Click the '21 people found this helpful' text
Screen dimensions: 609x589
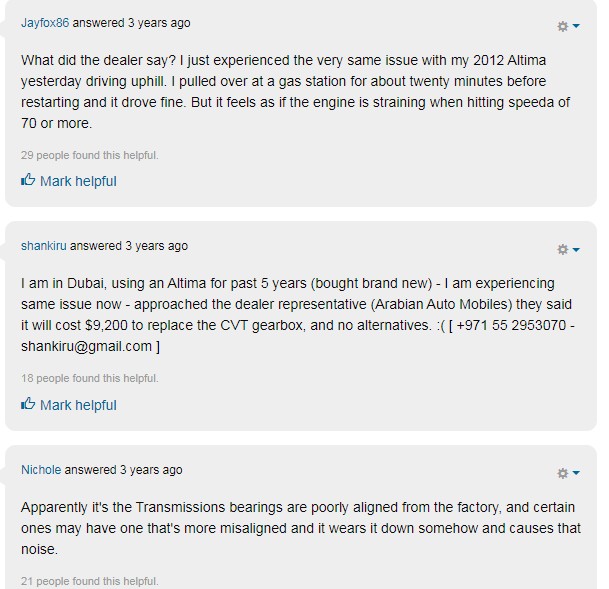coord(90,581)
